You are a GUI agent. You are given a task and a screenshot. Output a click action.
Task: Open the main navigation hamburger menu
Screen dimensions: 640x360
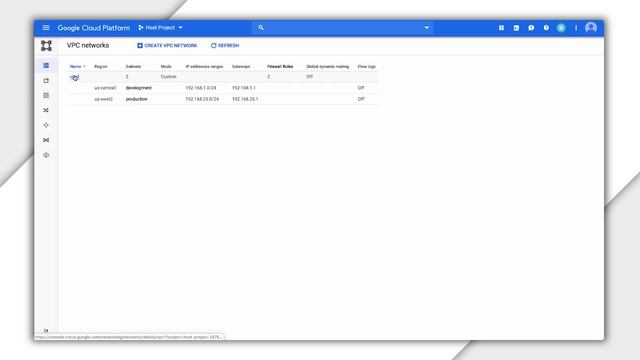coord(46,27)
